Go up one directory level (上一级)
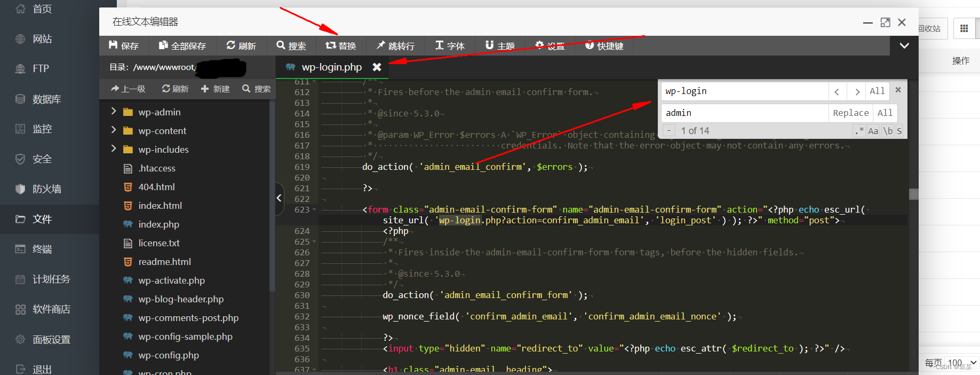The height and width of the screenshot is (375, 980). click(128, 89)
